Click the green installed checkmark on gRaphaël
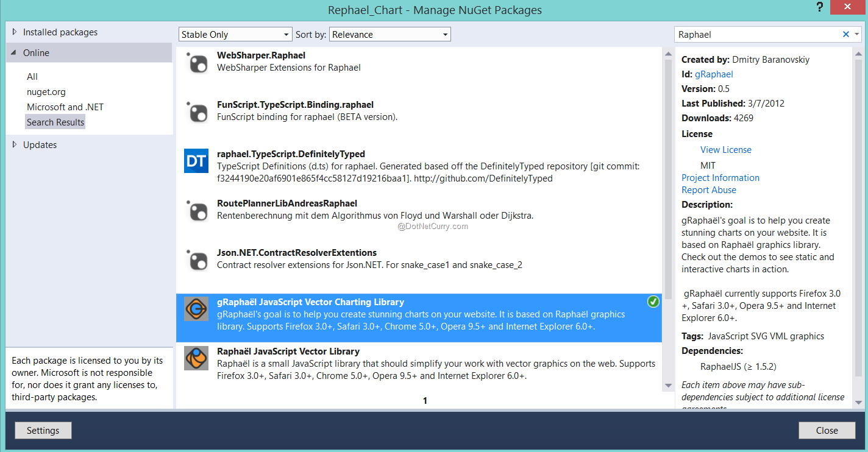The height and width of the screenshot is (452, 868). [653, 302]
